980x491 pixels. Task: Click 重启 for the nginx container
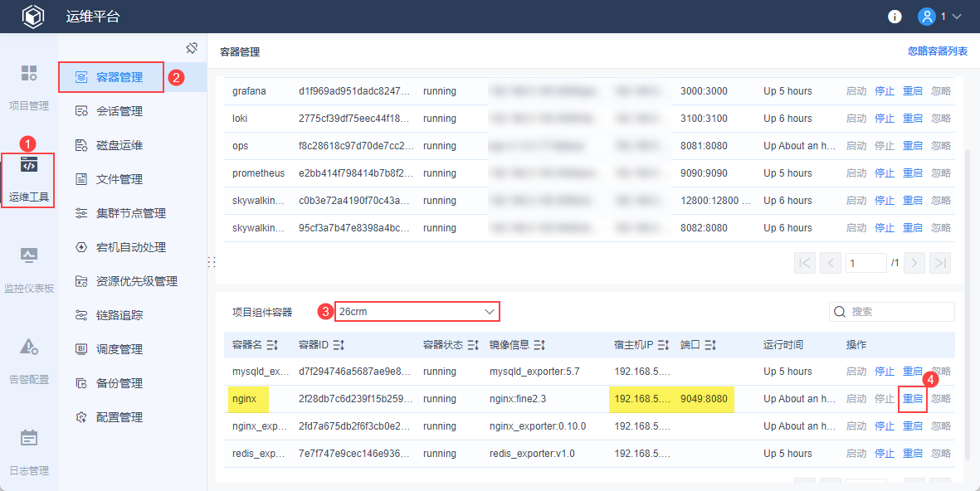(913, 399)
